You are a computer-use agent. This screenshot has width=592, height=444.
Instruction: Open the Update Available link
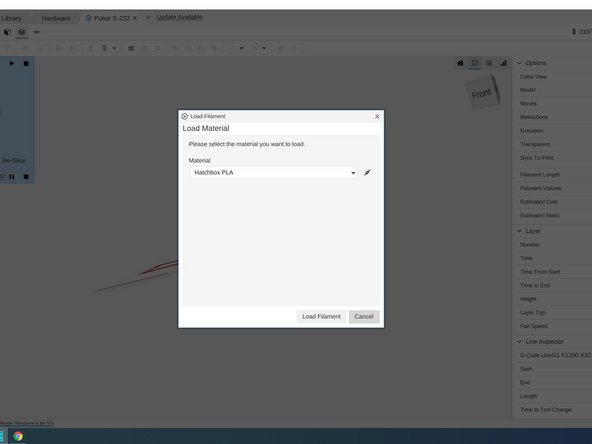tap(179, 17)
